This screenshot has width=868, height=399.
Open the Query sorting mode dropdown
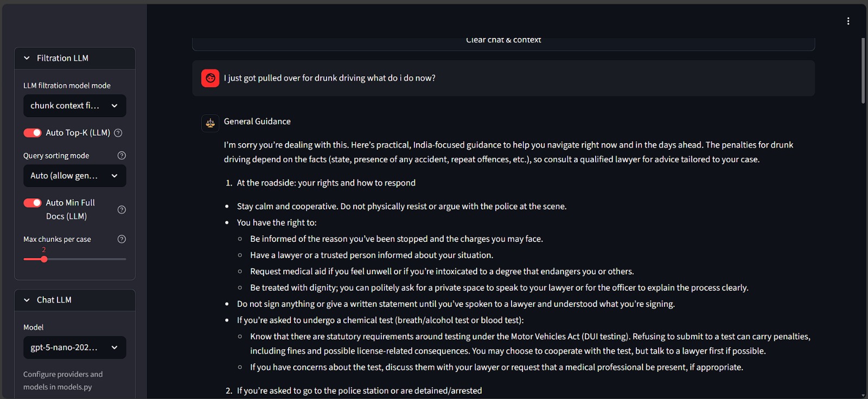click(74, 176)
